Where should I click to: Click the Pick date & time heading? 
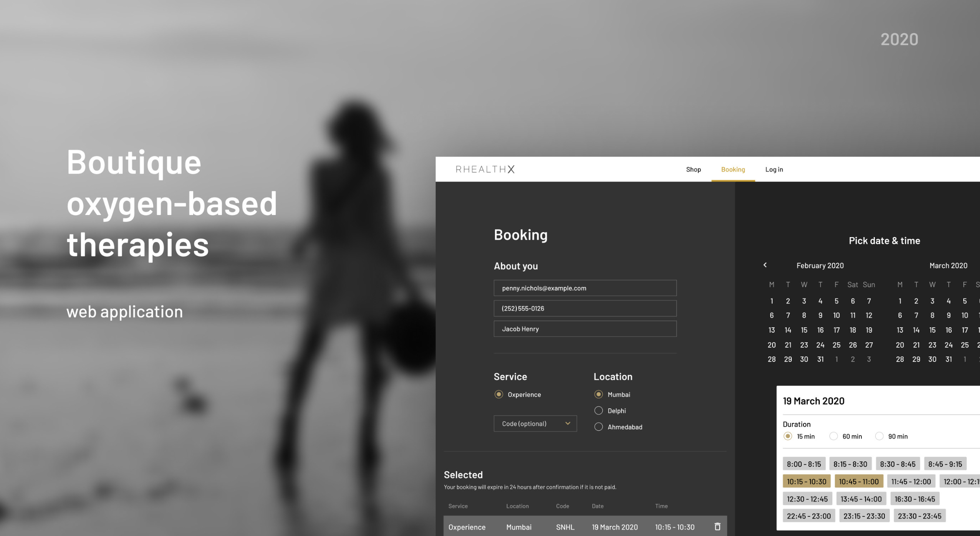coord(884,241)
